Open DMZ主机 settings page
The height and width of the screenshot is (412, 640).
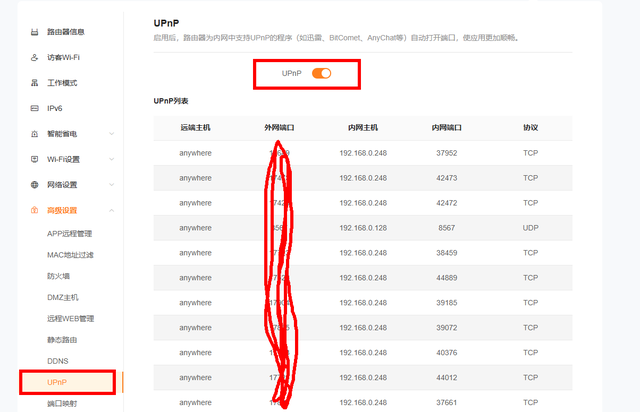pyautogui.click(x=62, y=297)
